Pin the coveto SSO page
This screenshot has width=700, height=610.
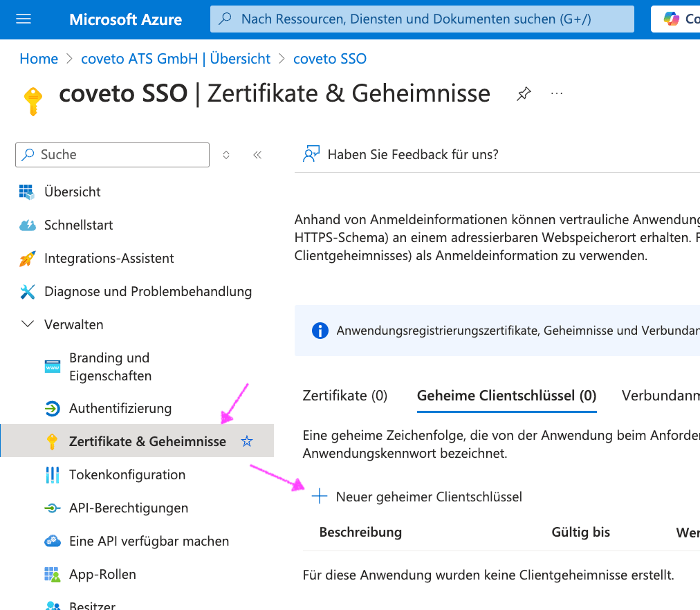(x=524, y=93)
